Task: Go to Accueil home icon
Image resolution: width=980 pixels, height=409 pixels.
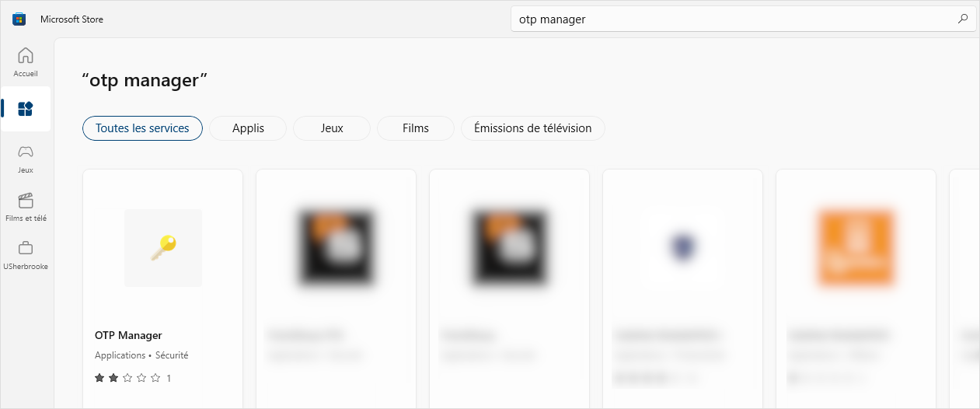Action: point(26,55)
